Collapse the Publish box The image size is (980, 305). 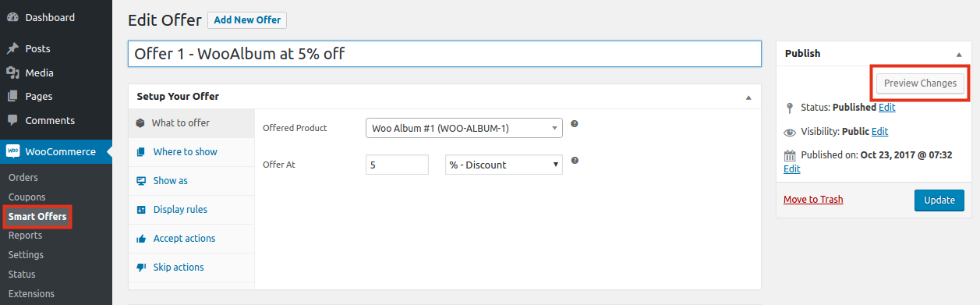tap(958, 54)
